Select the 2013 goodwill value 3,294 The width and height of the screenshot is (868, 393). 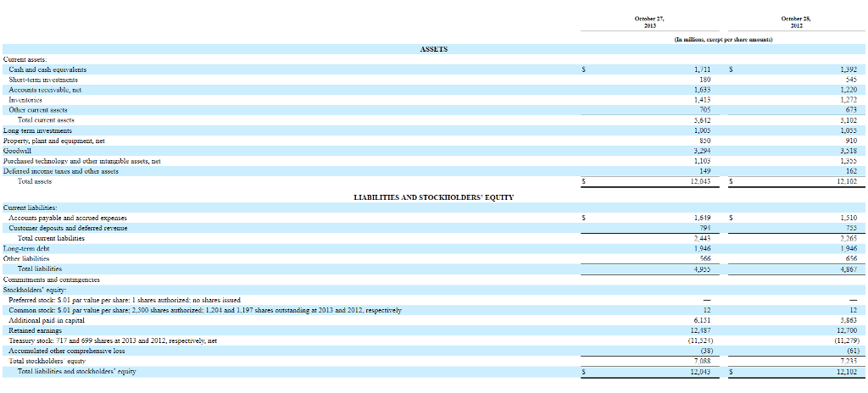click(x=702, y=151)
